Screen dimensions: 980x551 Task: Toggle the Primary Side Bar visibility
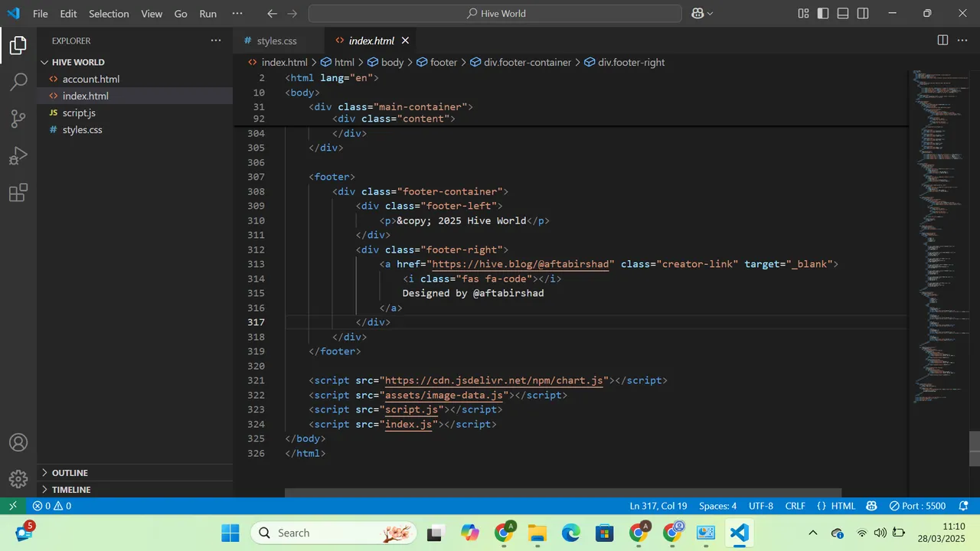823,14
